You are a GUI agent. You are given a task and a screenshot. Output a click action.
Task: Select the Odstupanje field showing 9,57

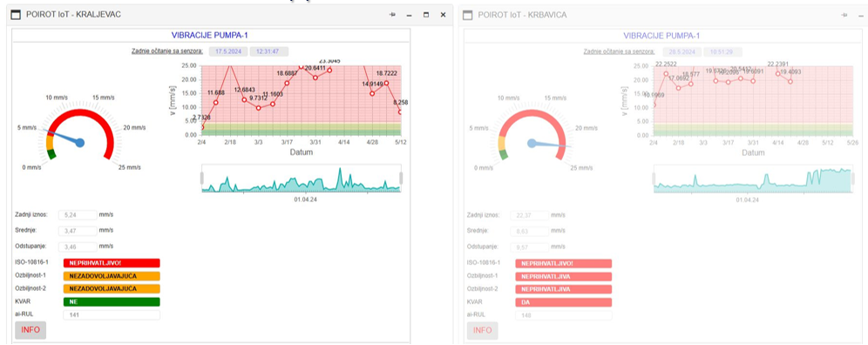pyautogui.click(x=529, y=247)
